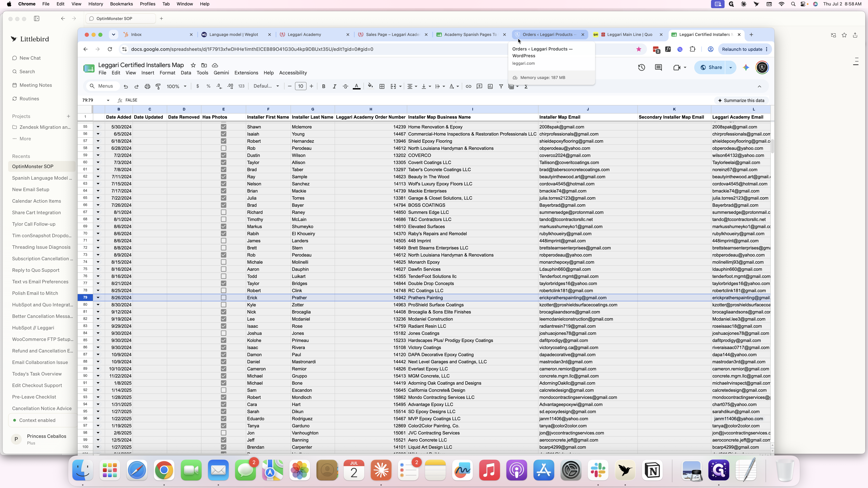The image size is (868, 488).
Task: Open the Sheets Data menu
Action: tap(186, 73)
